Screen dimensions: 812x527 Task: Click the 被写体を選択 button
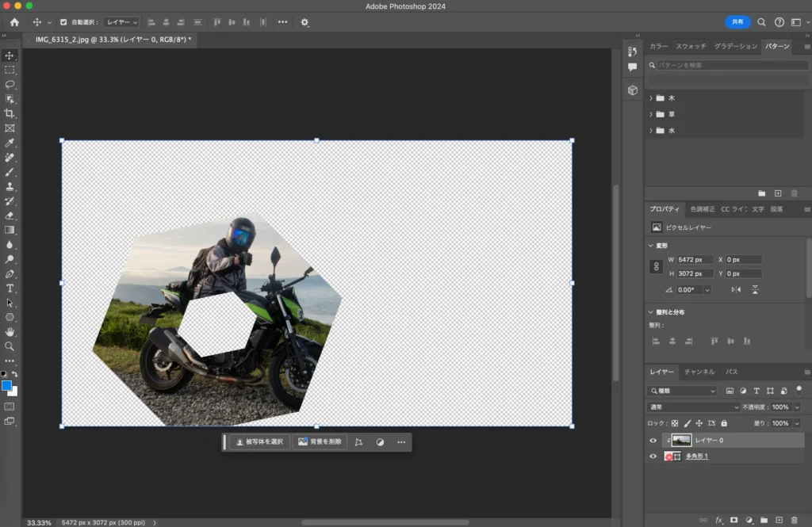click(x=259, y=441)
